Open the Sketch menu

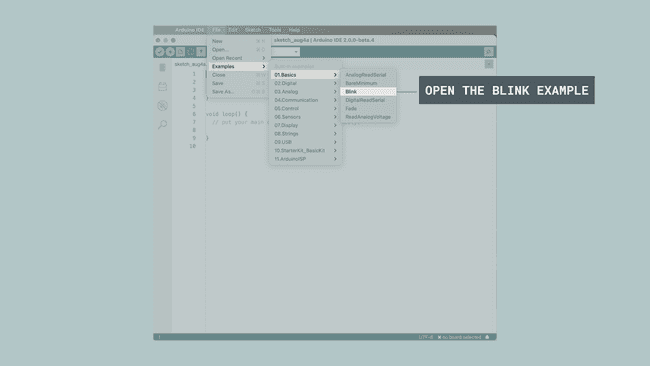pyautogui.click(x=253, y=30)
